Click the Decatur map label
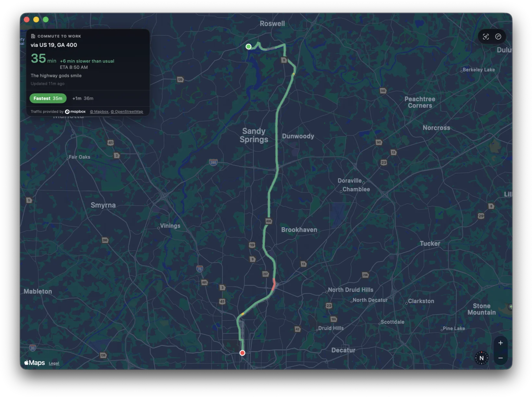The height and width of the screenshot is (397, 532). (x=343, y=350)
